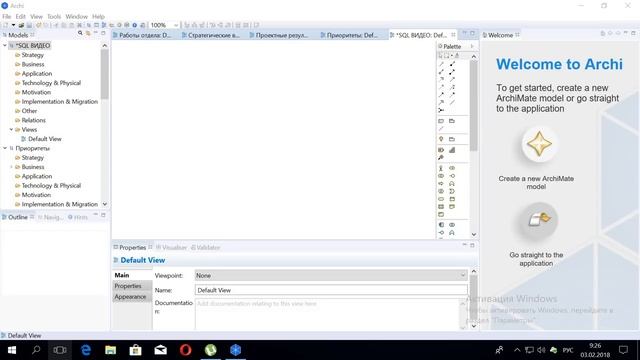Choose the Location element in the Palette

click(441, 139)
